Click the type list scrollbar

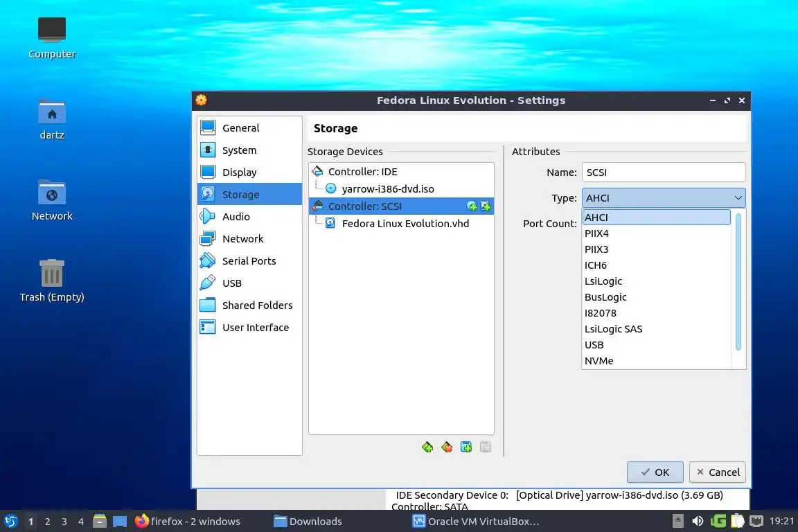pyautogui.click(x=738, y=282)
